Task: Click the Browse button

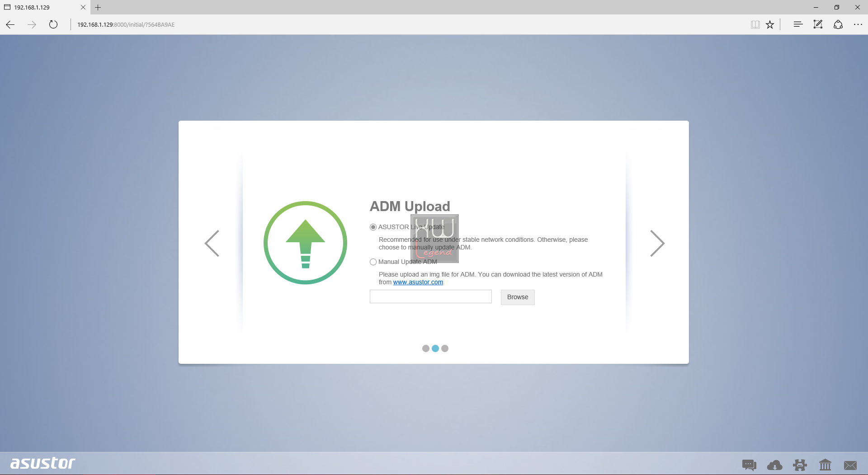Action: 518,297
